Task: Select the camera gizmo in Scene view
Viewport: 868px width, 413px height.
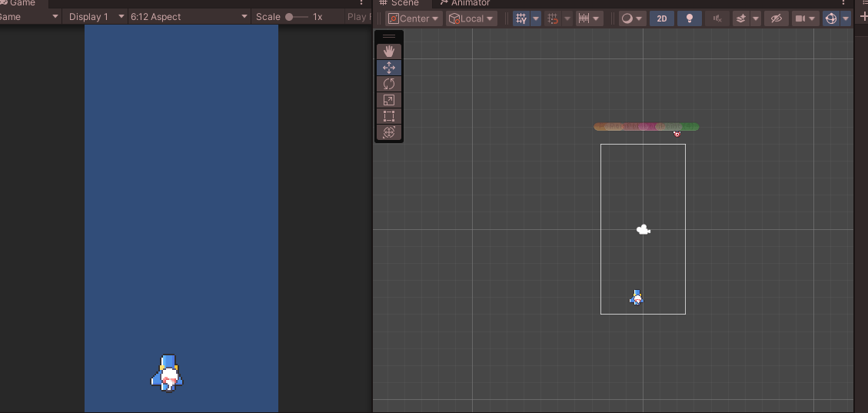Action: point(644,229)
